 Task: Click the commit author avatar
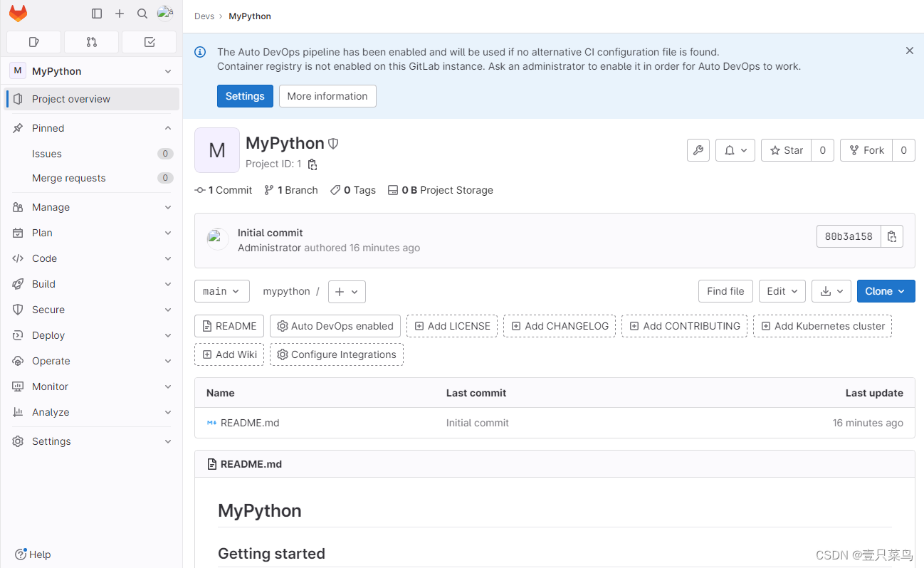pyautogui.click(x=218, y=240)
